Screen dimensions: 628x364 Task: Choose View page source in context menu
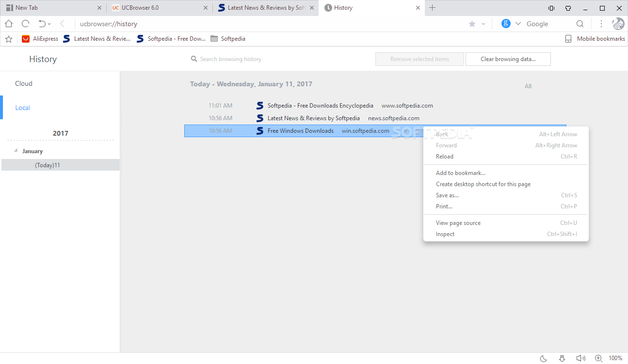[506, 222]
